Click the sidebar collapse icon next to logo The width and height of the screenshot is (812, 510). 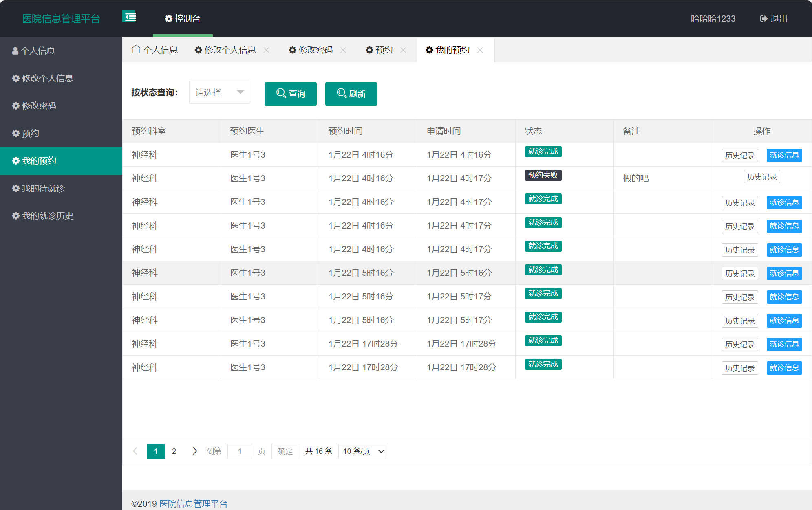tap(129, 17)
